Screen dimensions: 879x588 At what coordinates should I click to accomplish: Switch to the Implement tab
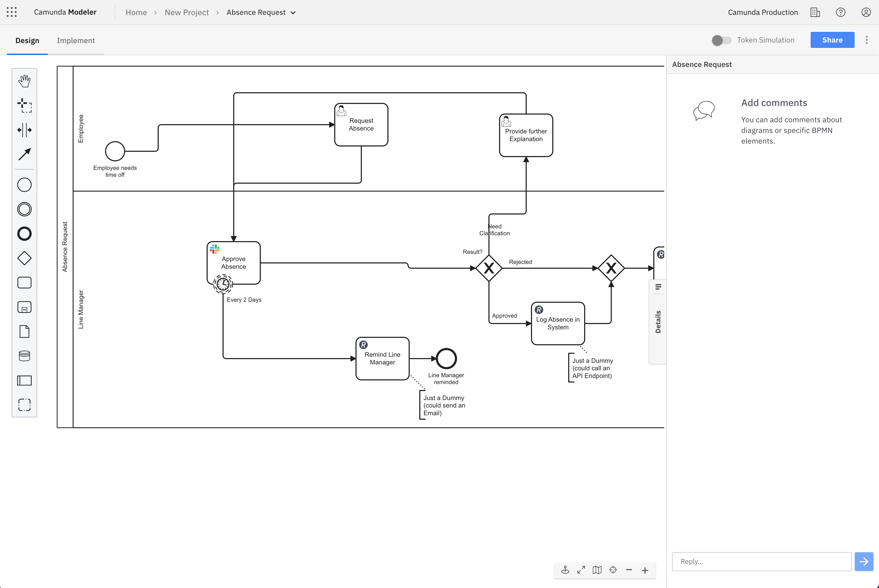point(76,40)
